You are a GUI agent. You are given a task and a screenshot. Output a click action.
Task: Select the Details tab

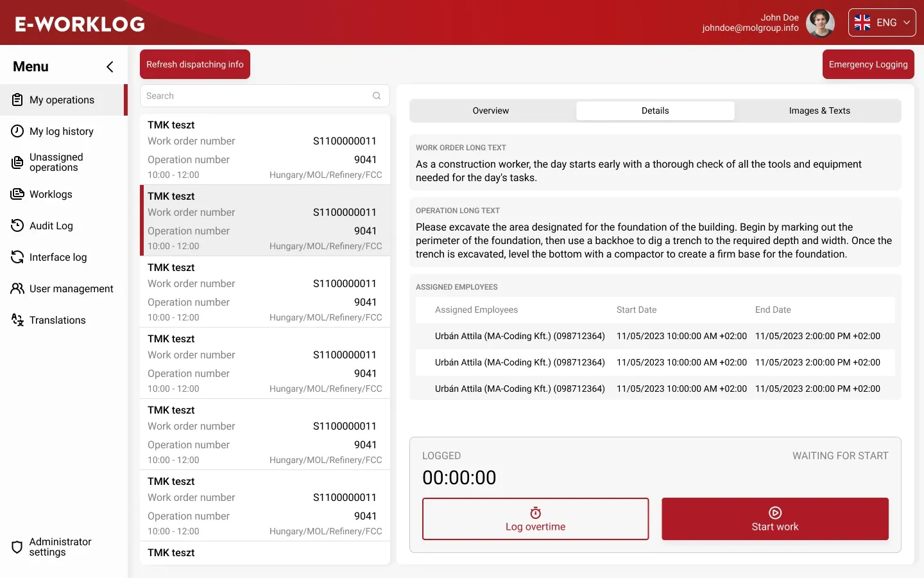pyautogui.click(x=655, y=110)
